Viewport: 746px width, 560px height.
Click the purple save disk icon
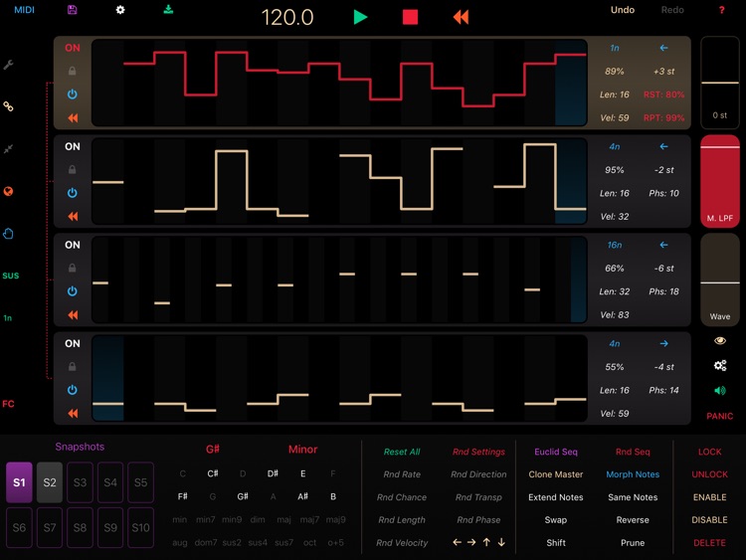[x=73, y=10]
